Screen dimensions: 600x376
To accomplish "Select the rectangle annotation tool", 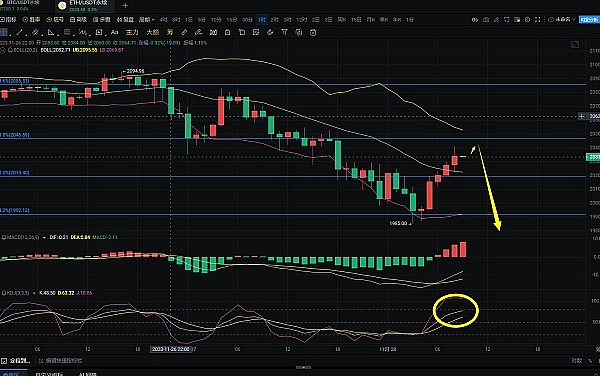I will (x=99, y=33).
